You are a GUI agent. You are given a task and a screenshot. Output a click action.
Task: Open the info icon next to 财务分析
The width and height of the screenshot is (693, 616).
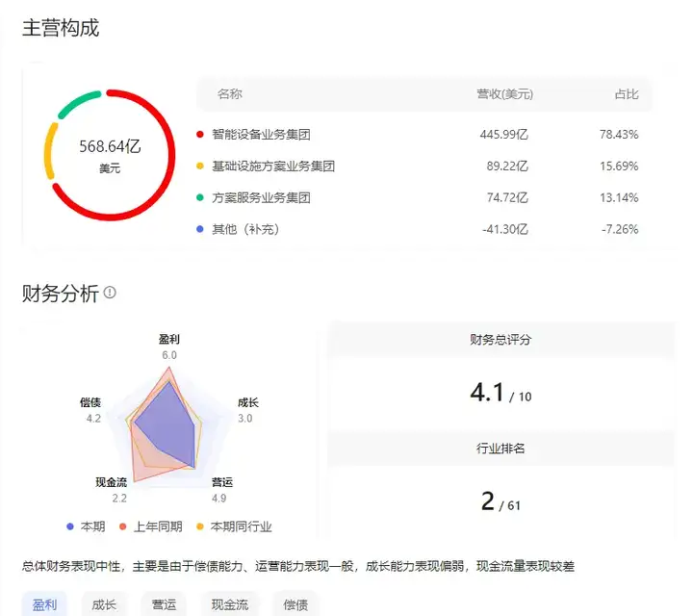[x=110, y=293]
